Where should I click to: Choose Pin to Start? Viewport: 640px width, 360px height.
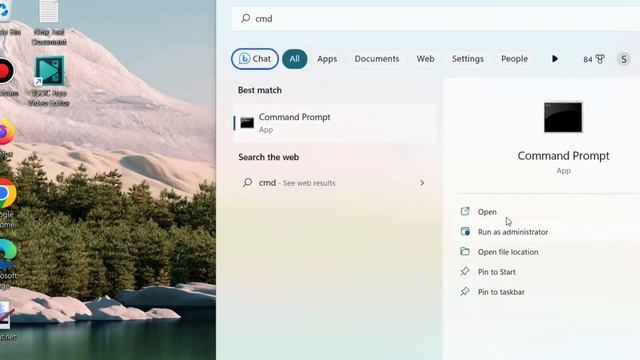point(496,272)
